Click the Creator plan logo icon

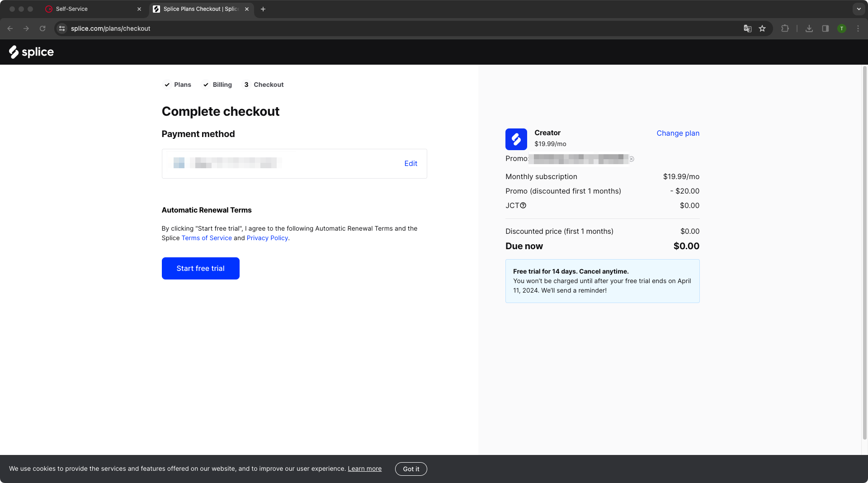[x=516, y=139]
